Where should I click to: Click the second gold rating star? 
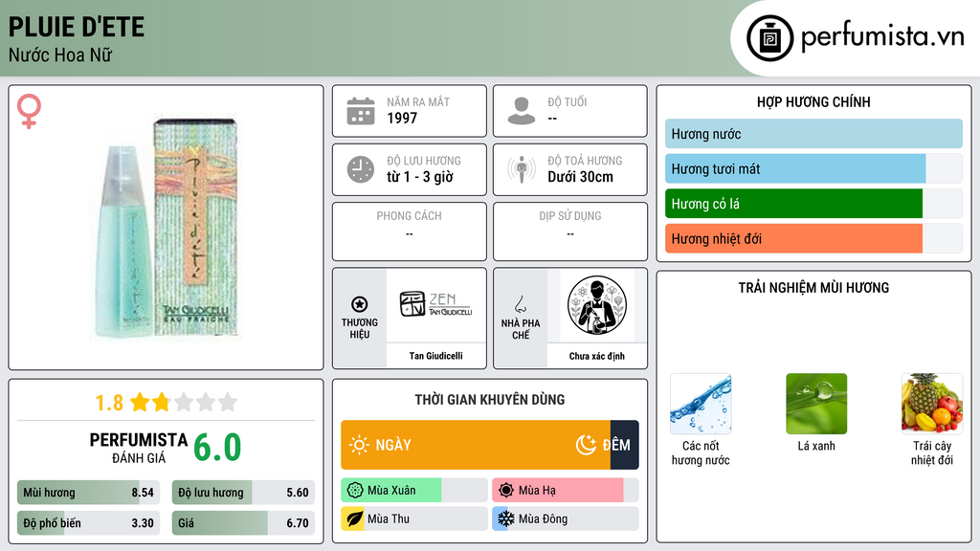coord(161,402)
